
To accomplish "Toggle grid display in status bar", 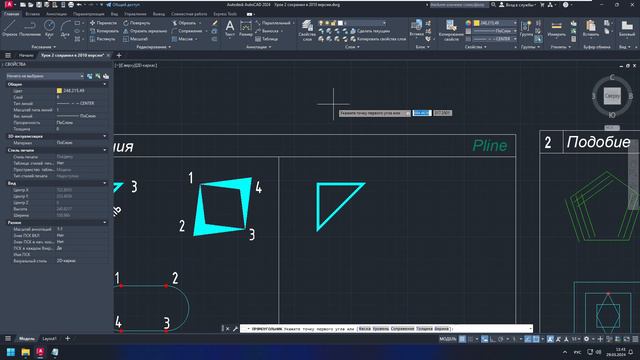I will [462, 339].
